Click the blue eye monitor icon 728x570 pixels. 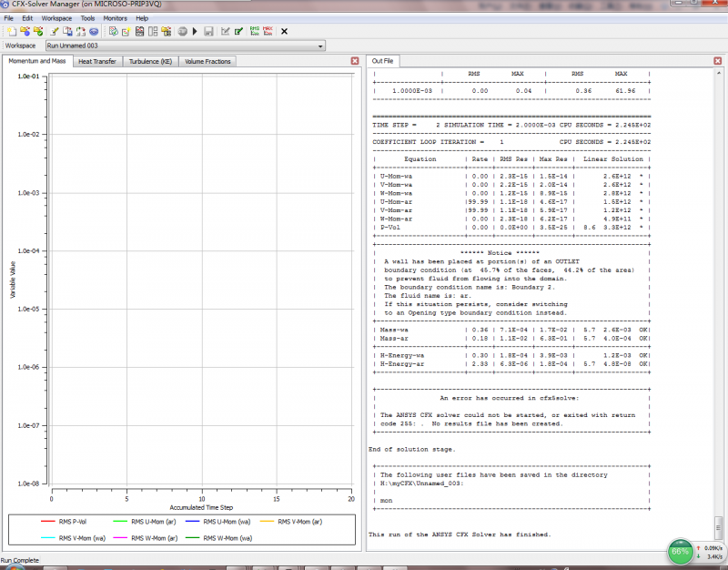pos(94,31)
